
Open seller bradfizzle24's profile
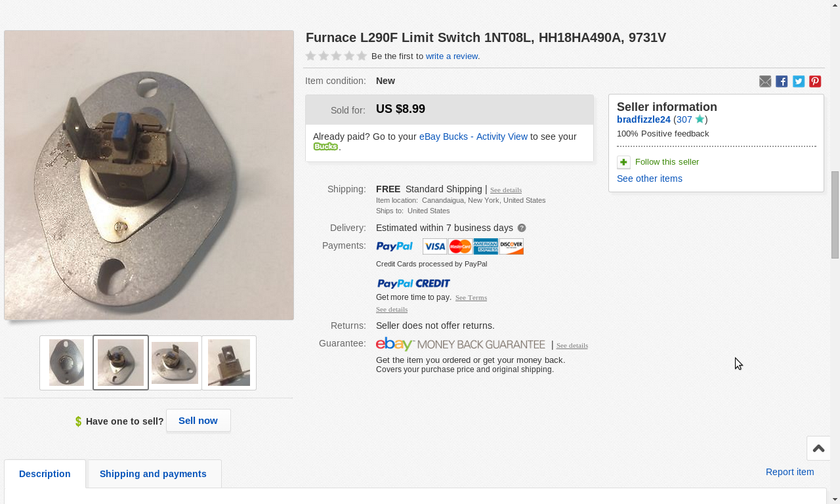point(643,119)
